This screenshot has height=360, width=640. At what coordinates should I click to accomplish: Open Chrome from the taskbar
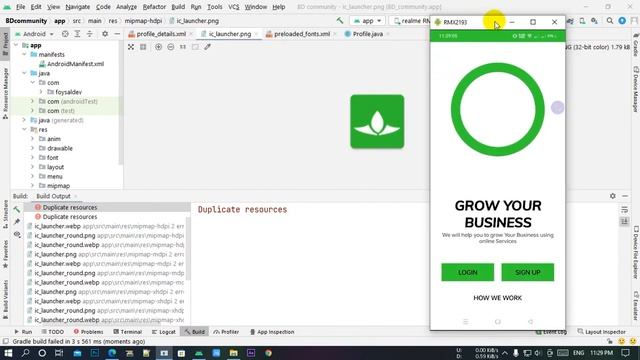coord(268,353)
